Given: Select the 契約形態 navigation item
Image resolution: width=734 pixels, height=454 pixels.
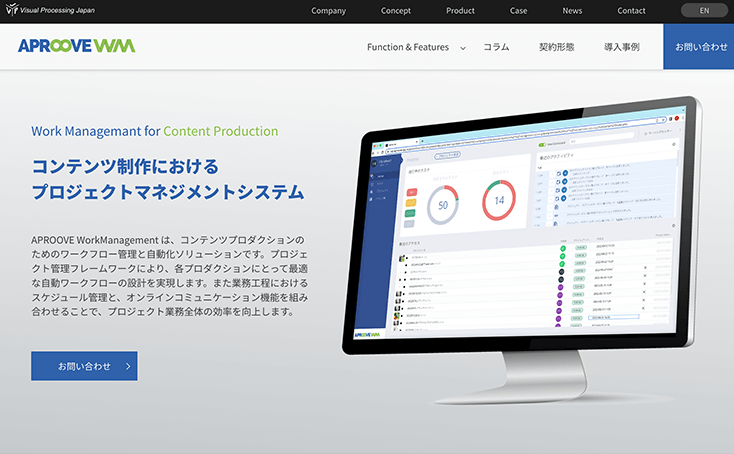Looking at the screenshot, I should click(556, 47).
